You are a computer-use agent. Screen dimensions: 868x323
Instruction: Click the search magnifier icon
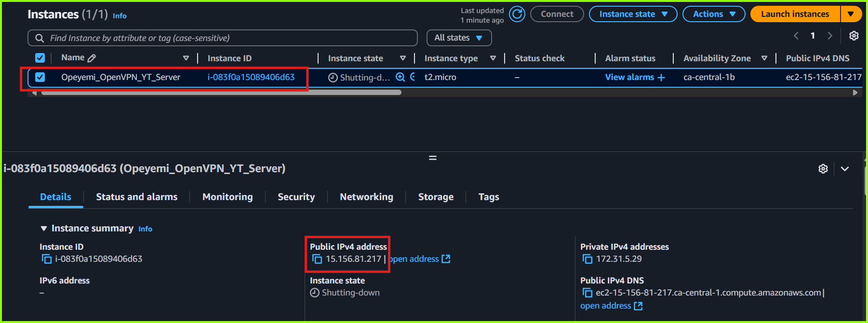coord(40,38)
